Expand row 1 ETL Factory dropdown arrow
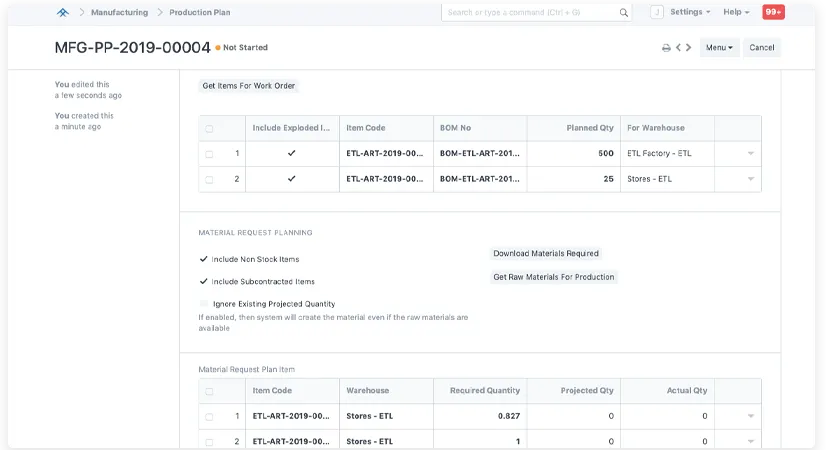Screen dimensions: 826x450 [x=750, y=154]
